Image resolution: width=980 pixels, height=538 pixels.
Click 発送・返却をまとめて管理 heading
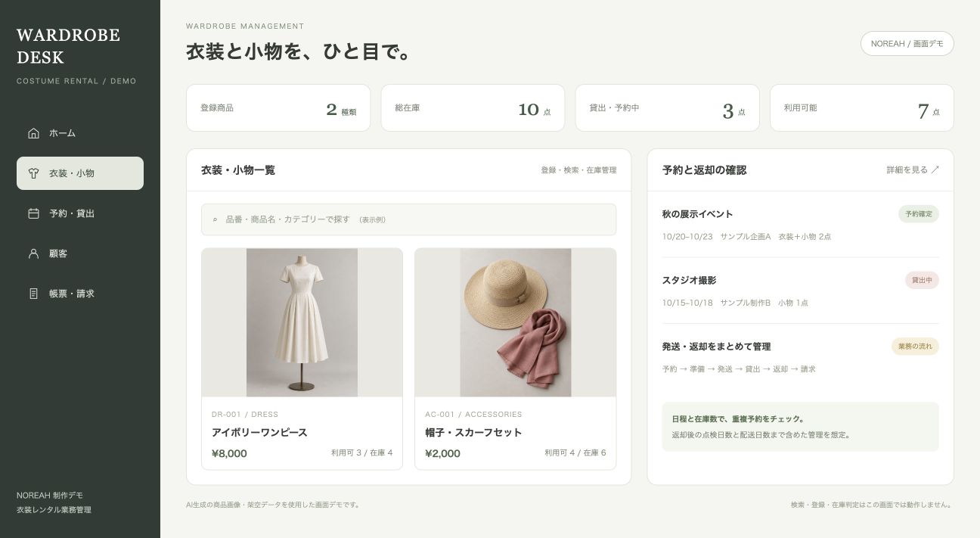[716, 347]
